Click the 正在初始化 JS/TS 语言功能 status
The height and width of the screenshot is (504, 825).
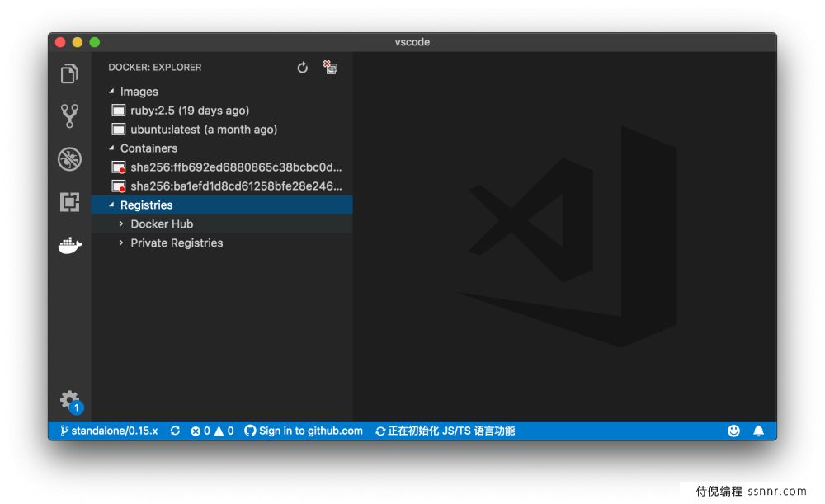click(x=445, y=431)
